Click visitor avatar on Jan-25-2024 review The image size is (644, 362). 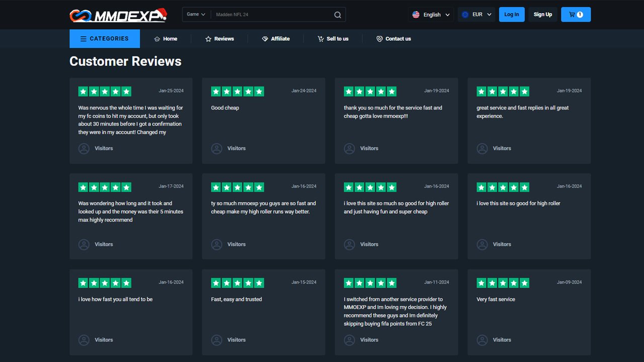coord(84,148)
